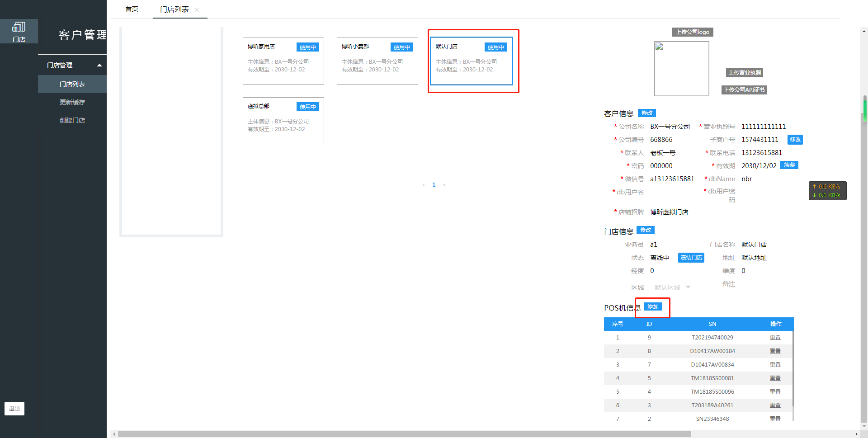Screen dimensions: 868x438
Task: Click 重置 for SN D10417AW00184
Action: (x=775, y=351)
